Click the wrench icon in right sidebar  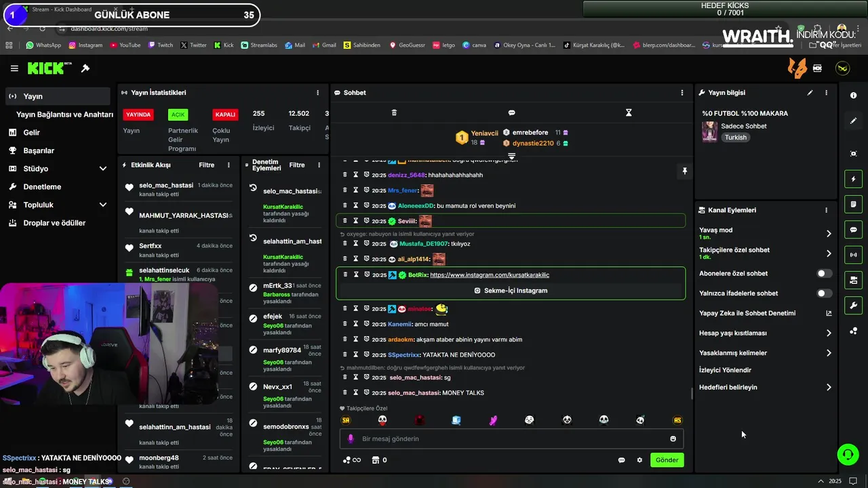tap(853, 306)
